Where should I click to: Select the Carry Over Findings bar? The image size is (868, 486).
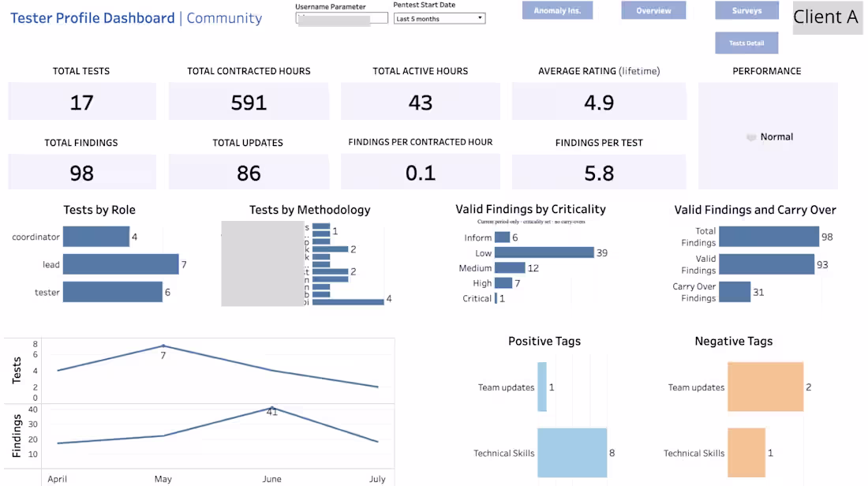pyautogui.click(x=735, y=292)
